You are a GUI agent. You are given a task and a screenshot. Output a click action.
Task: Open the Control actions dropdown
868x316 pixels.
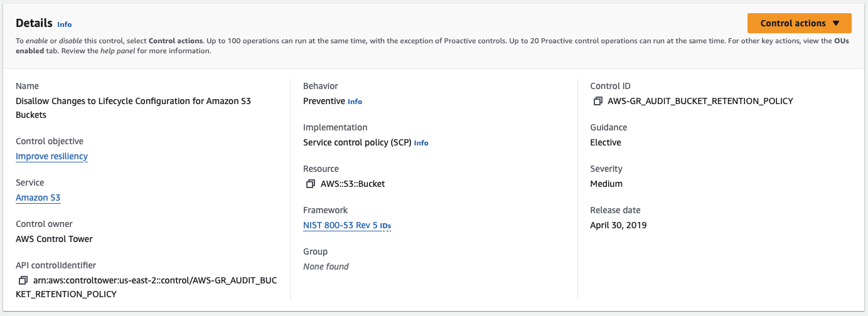click(799, 23)
